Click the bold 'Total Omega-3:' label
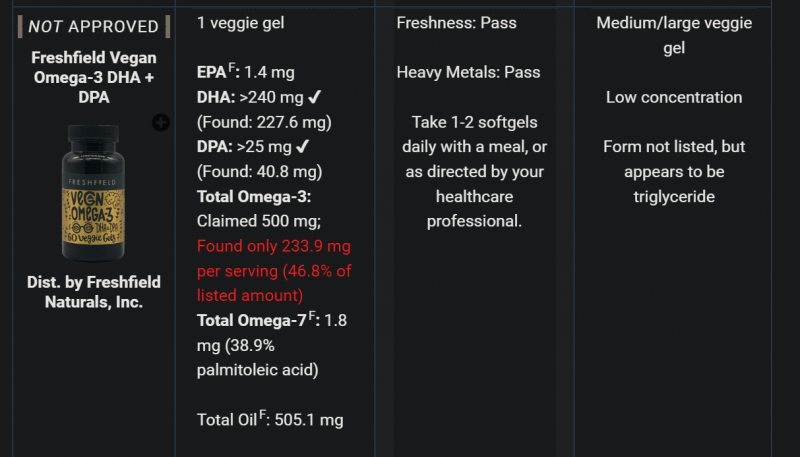Screen dimensions: 800x457 click(254, 196)
